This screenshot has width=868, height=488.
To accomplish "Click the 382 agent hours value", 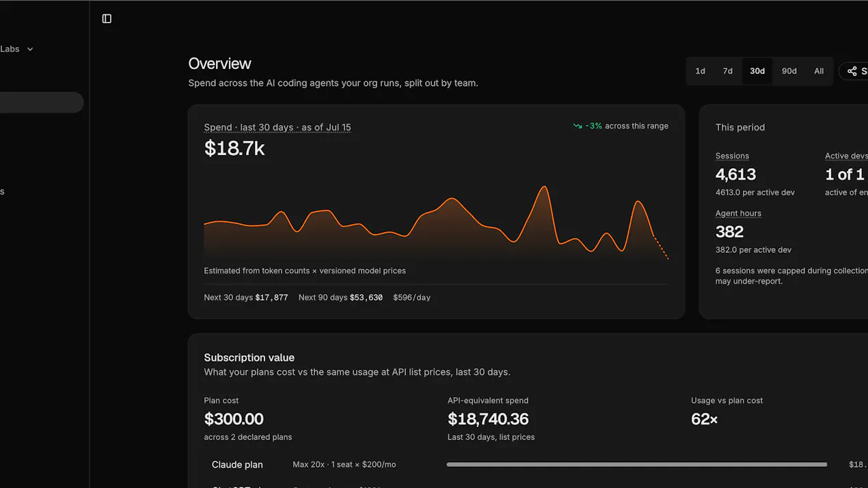I will click(x=729, y=232).
